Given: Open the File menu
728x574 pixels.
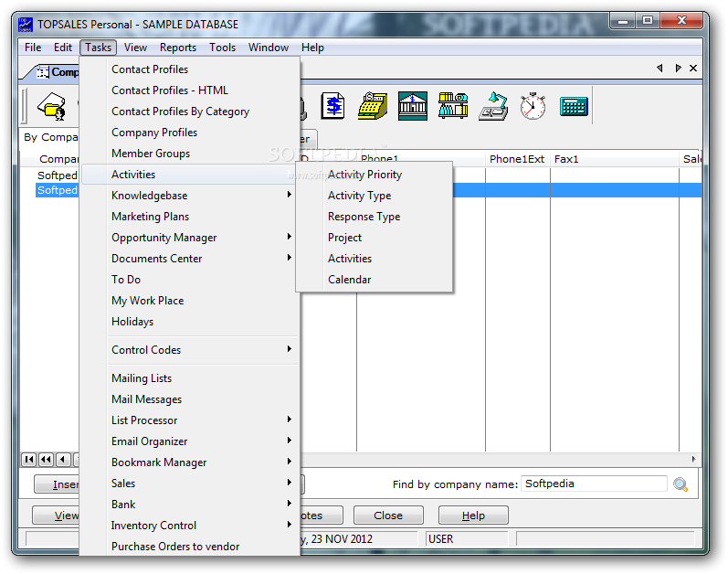Looking at the screenshot, I should click(x=33, y=48).
